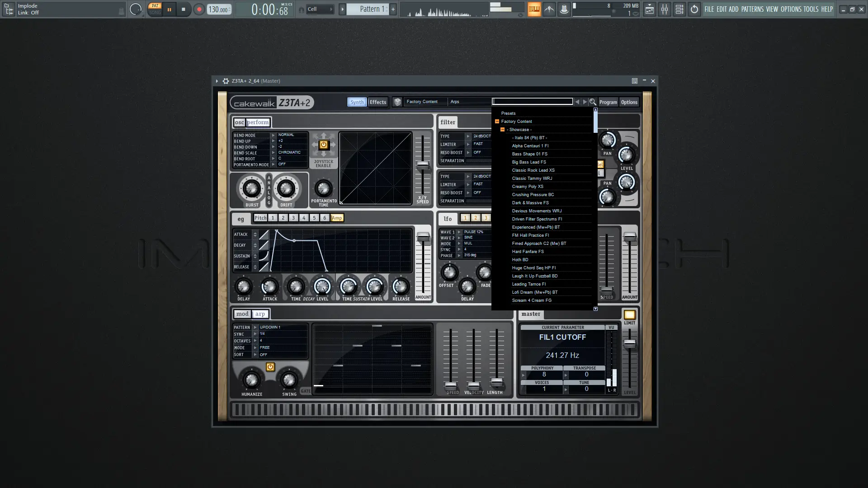
Task: Open the arp PATTERN dropdown arrow
Action: (255, 327)
